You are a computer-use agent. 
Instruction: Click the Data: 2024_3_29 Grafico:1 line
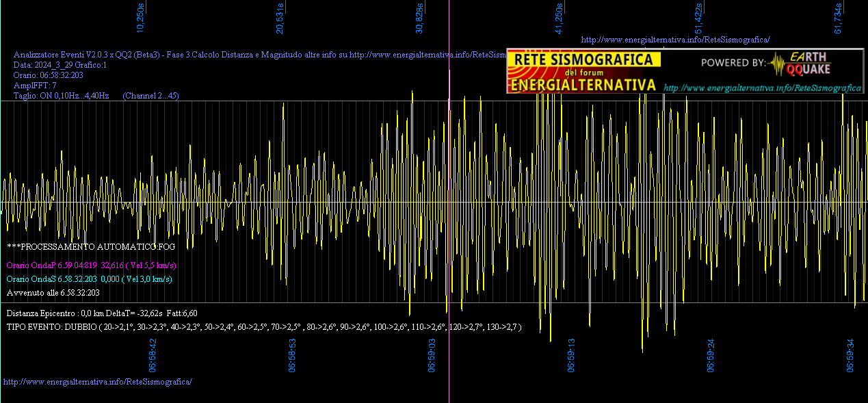pos(60,65)
